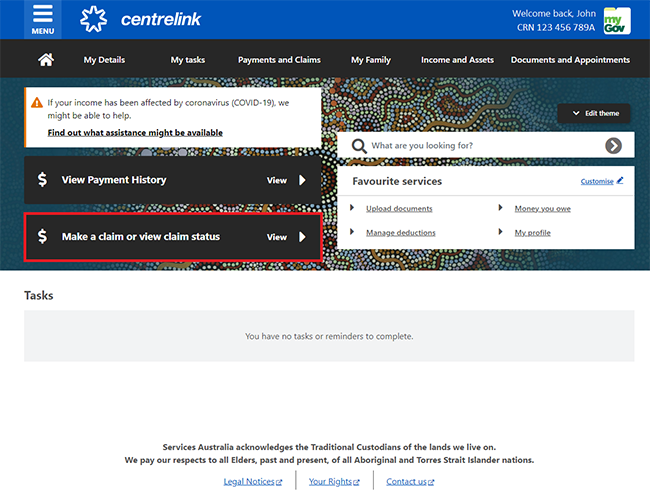Viewport: 650px width, 494px height.
Task: Click the Tasks heading
Action: [x=39, y=295]
